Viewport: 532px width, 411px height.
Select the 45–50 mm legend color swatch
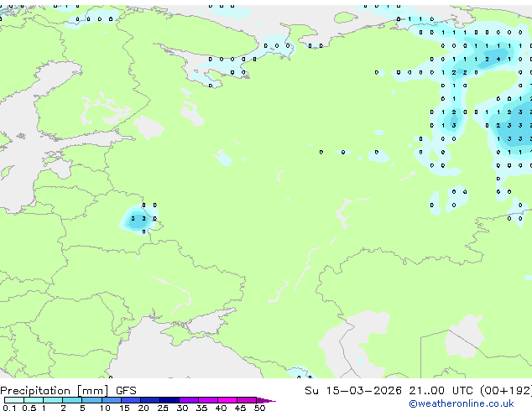(x=247, y=400)
